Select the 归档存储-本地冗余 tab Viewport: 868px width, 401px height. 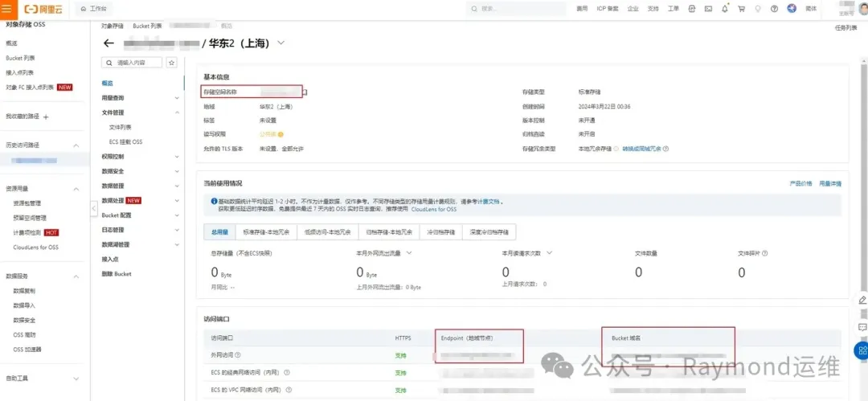coord(389,232)
